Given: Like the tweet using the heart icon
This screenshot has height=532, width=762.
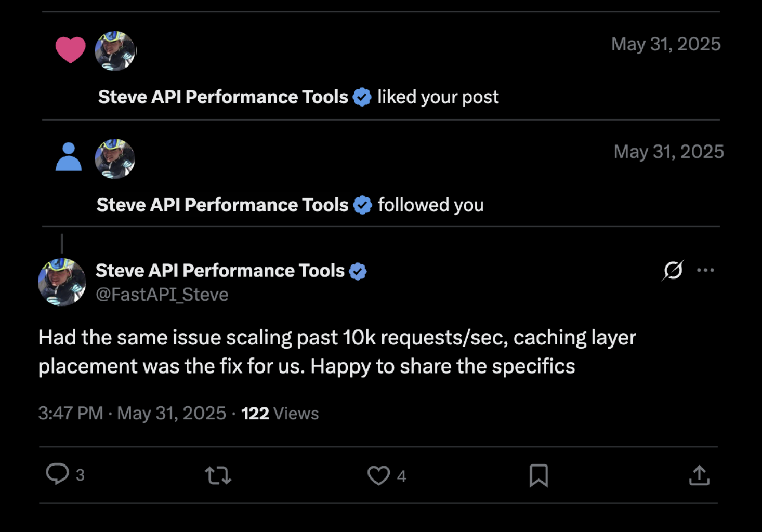Looking at the screenshot, I should 379,475.
